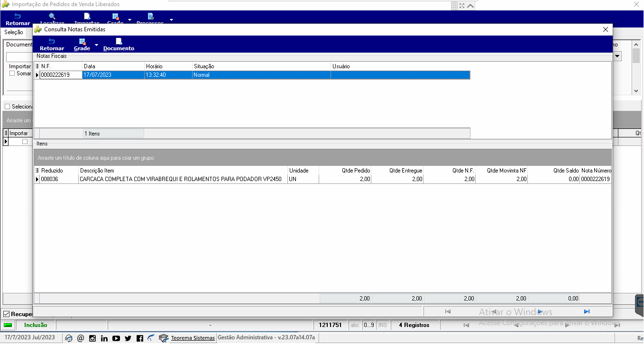Click the Descrição Item column header
The width and height of the screenshot is (644, 345).
pyautogui.click(x=183, y=171)
